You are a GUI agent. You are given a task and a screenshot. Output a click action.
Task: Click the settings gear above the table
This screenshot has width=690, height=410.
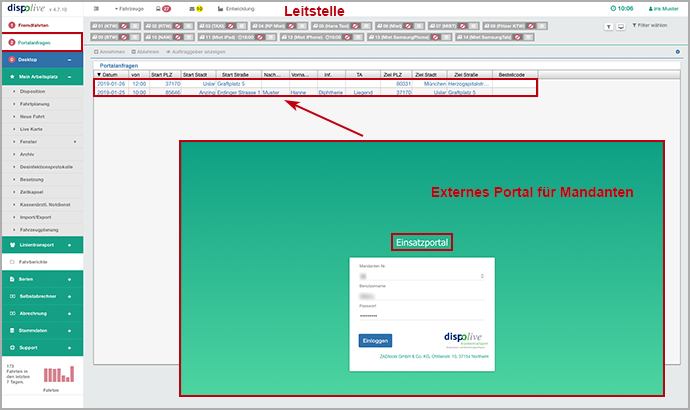point(677,51)
